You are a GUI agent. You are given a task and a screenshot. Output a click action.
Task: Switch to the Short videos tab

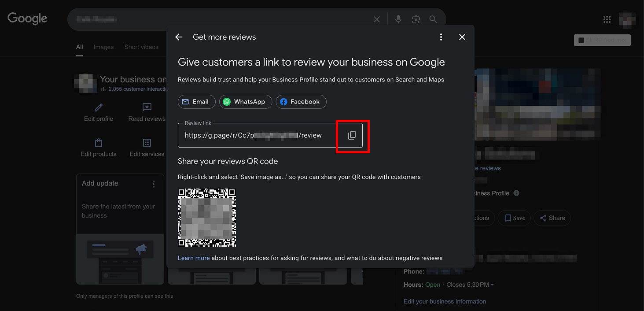[x=141, y=47]
